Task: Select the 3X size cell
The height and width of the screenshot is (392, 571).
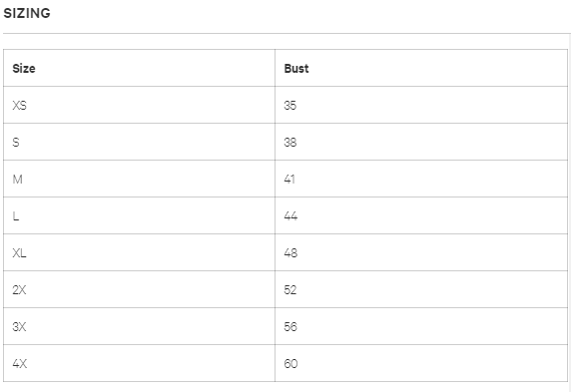Action: click(139, 326)
